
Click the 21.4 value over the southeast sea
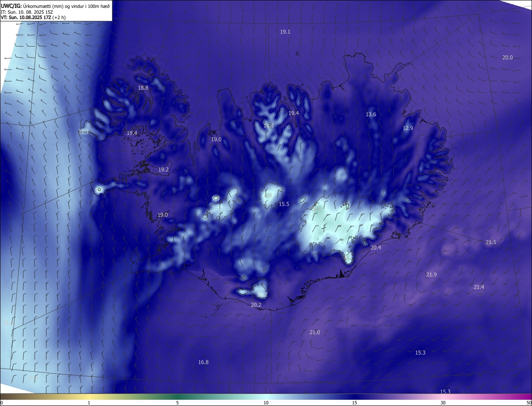[479, 287]
